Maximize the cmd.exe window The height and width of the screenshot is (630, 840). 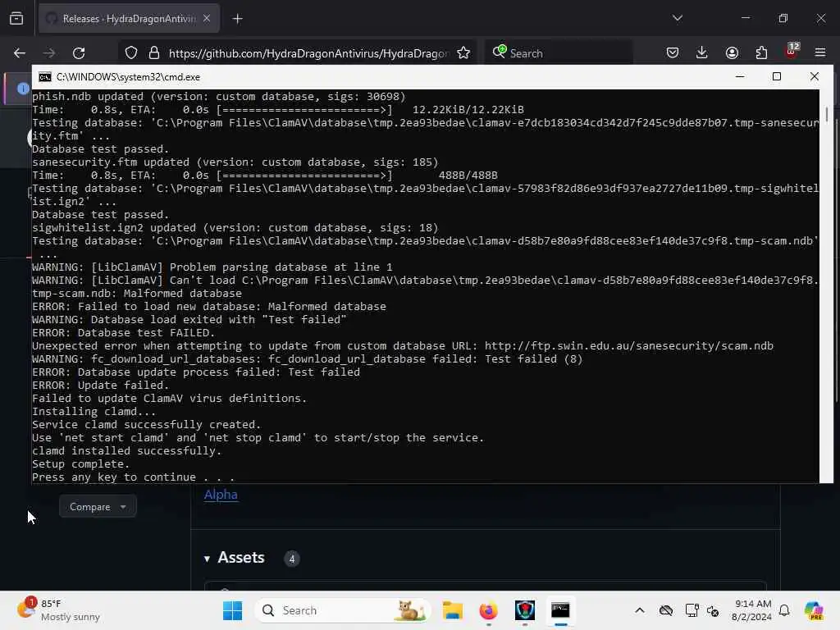click(777, 76)
